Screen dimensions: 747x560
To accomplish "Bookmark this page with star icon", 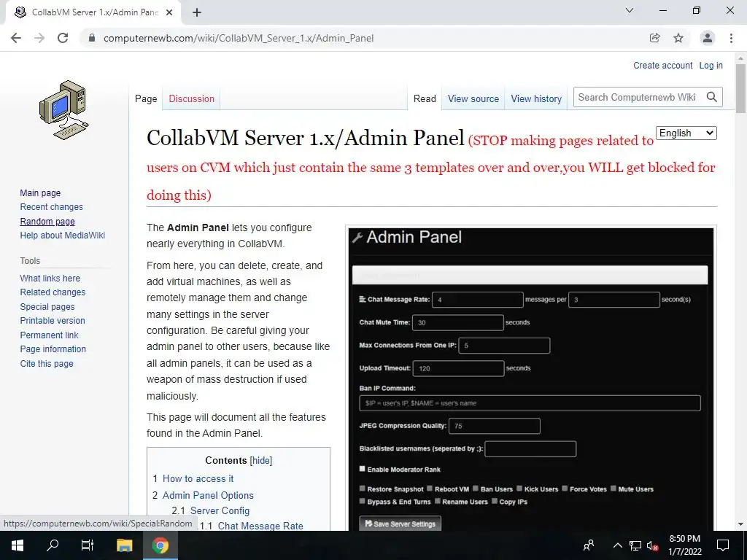I will [x=678, y=38].
